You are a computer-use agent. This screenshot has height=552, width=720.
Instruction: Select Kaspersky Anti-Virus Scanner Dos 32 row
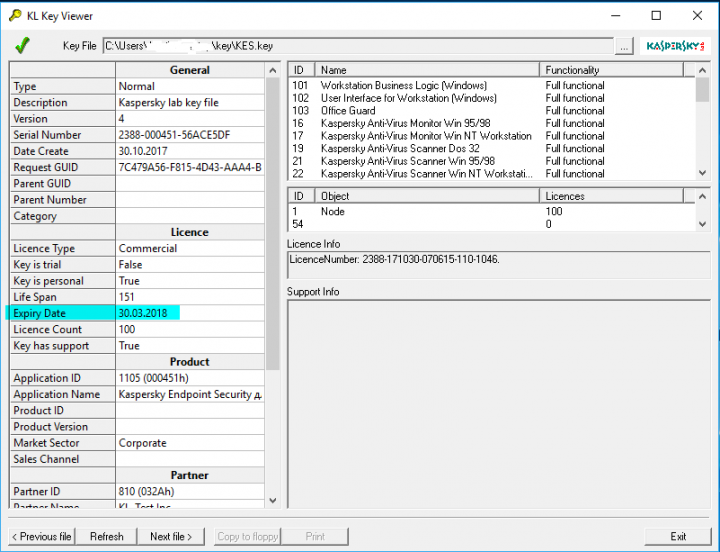click(x=491, y=148)
